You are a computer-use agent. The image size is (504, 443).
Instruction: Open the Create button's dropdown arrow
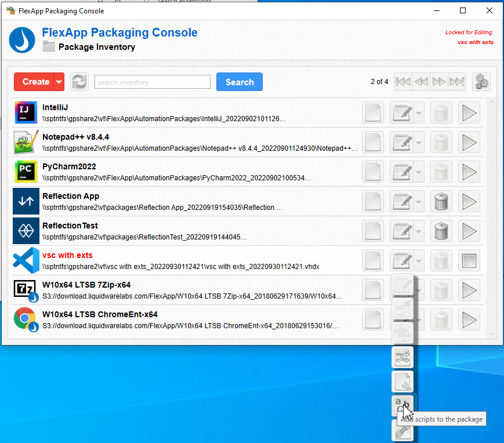pyautogui.click(x=59, y=82)
